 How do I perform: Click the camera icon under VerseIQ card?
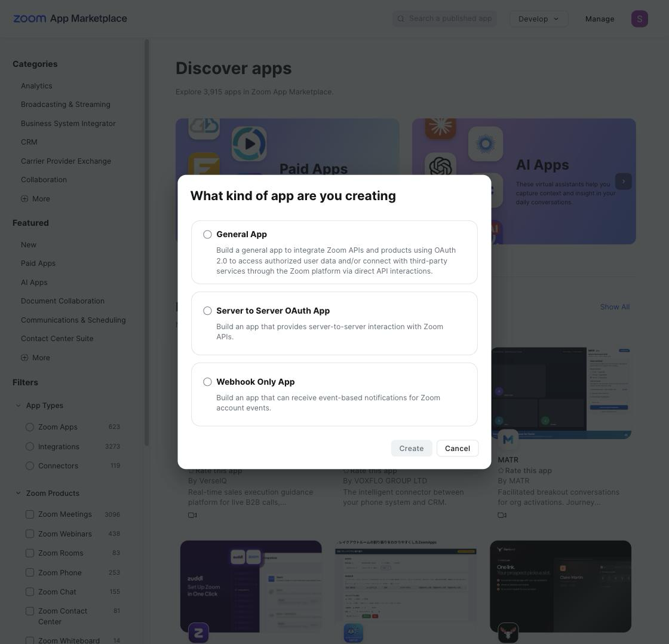[192, 515]
